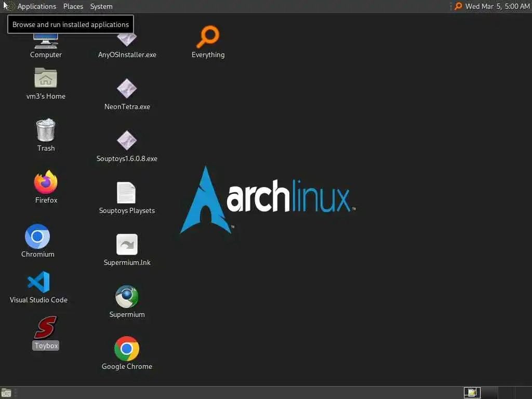This screenshot has height=399, width=532.
Task: Click the show desktop icon in bottom panel
Action: [6, 393]
